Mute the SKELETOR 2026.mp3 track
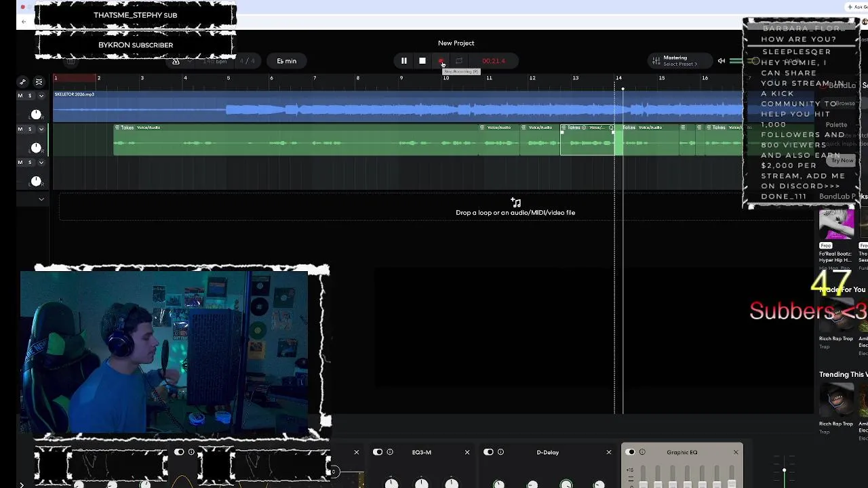 click(x=20, y=96)
